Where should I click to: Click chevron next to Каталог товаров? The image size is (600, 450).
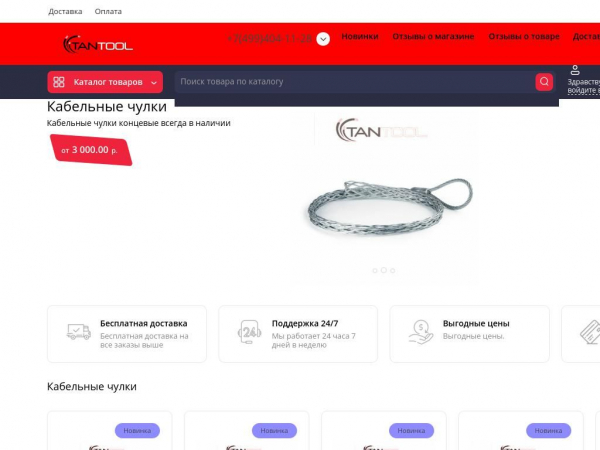coord(154,83)
